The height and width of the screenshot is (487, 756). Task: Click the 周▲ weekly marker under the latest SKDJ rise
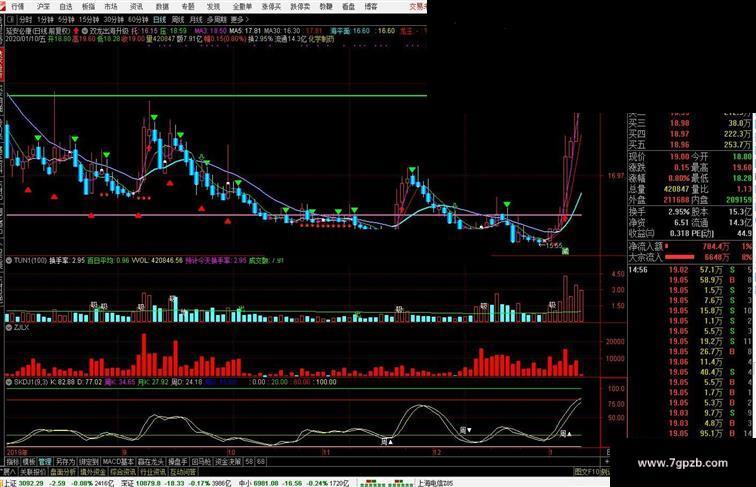point(566,434)
